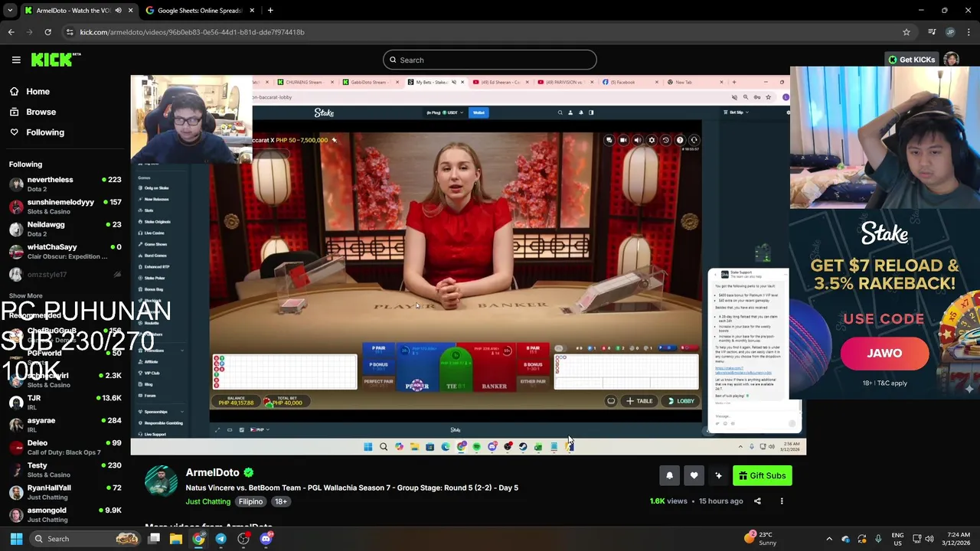Screen dimensions: 980x551
Task: Open the Neildawgg channel
Action: click(x=65, y=229)
